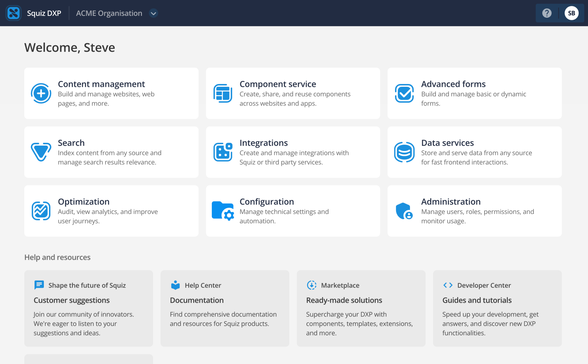Expand the ACME Organisation dropdown arrow

[153, 13]
